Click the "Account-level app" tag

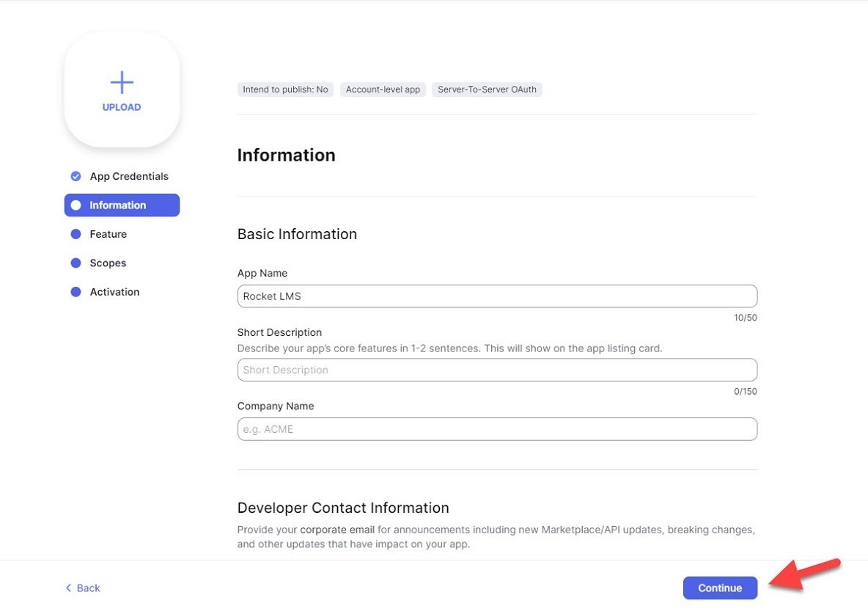click(x=383, y=89)
